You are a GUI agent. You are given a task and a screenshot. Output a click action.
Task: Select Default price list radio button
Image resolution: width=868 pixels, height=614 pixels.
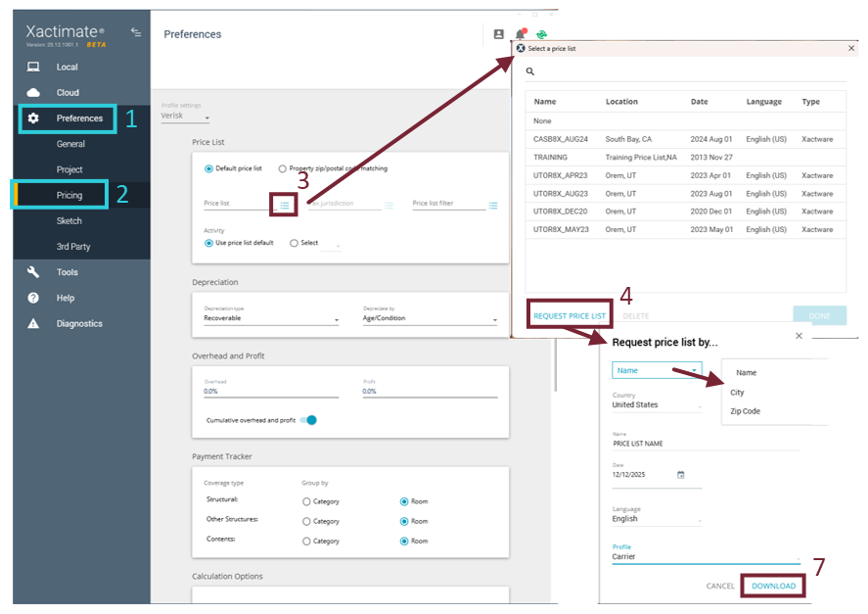pos(208,168)
